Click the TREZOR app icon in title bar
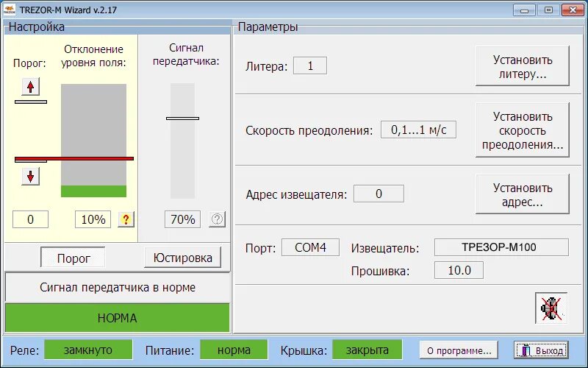Image resolution: width=588 pixels, height=368 pixels. (x=10, y=10)
